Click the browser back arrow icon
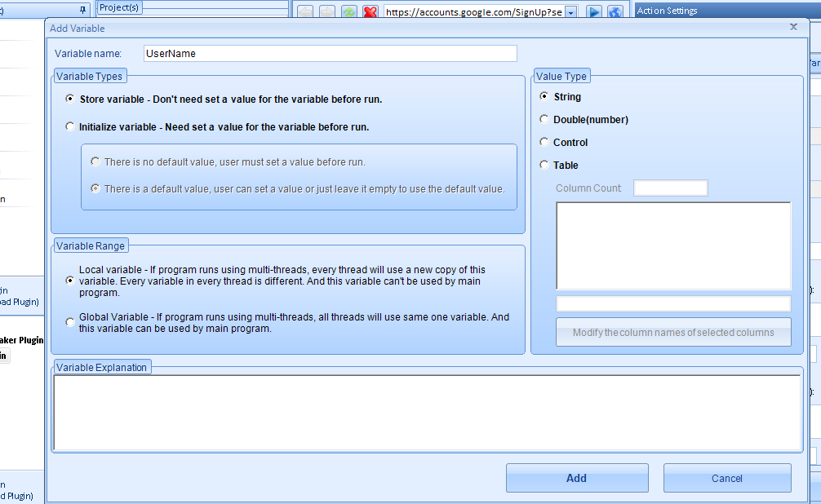Viewport: 821px width, 504px height. (x=304, y=11)
